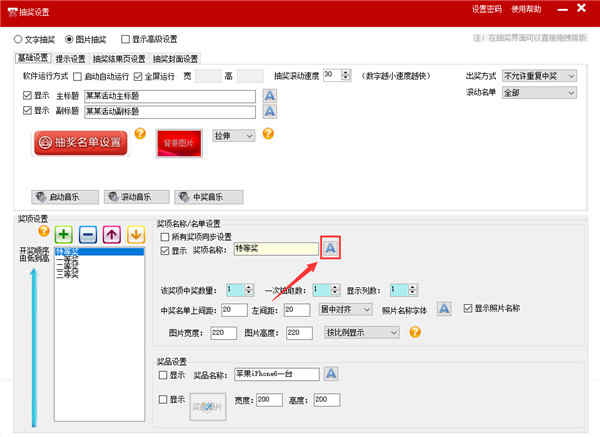
Task: Click the 奖品名称 input field
Action: coord(277,374)
